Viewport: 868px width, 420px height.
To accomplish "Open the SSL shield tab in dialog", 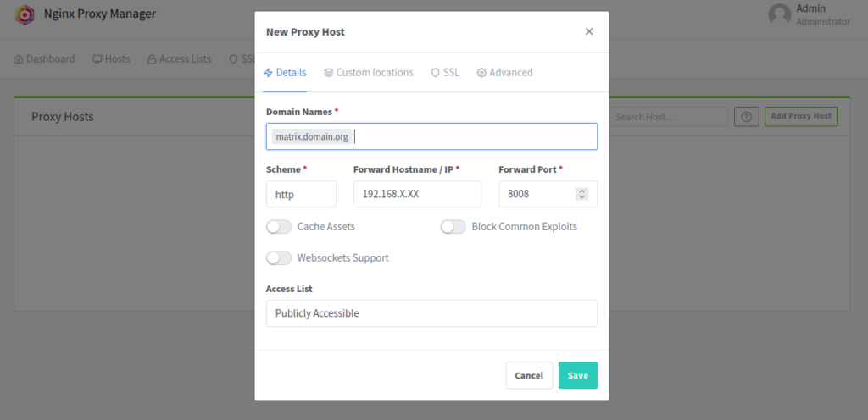I will pos(445,72).
